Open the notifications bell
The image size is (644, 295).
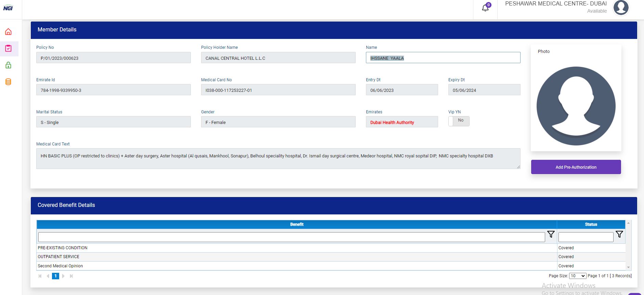click(485, 8)
